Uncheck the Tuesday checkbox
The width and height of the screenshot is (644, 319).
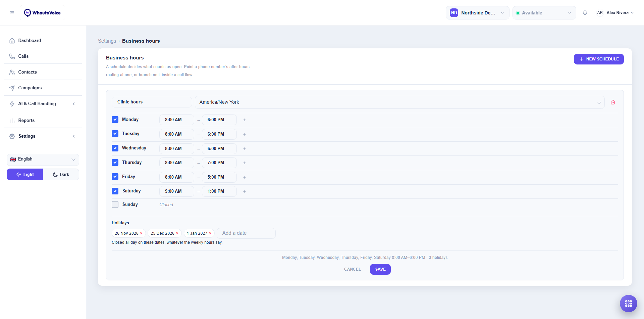click(x=115, y=134)
